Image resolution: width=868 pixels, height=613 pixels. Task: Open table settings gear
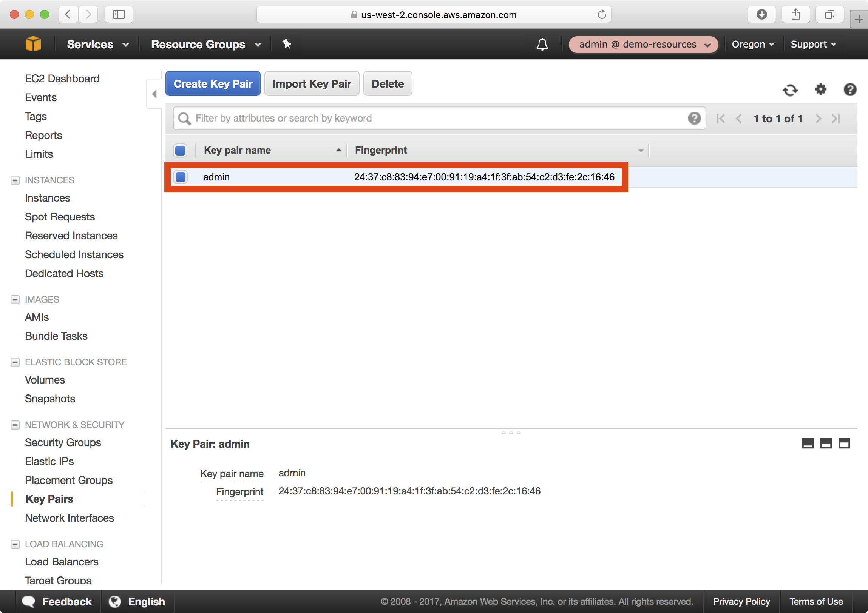point(820,89)
